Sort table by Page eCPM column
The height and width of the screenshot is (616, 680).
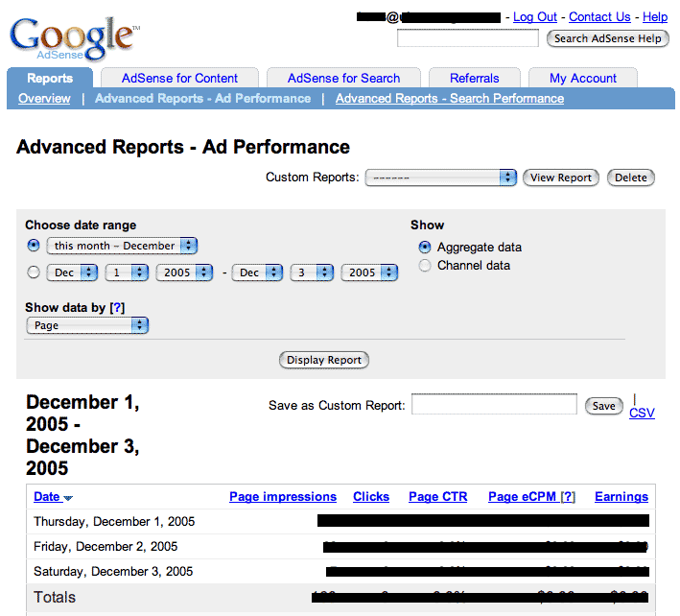(522, 497)
